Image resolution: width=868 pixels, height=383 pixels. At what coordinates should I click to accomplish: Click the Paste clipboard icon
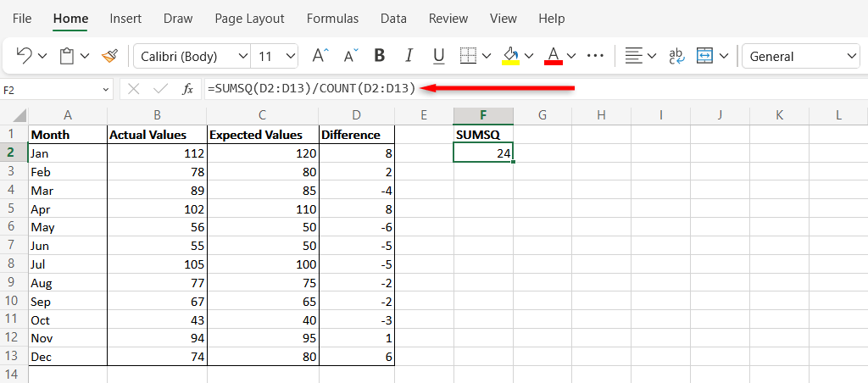tap(67, 56)
